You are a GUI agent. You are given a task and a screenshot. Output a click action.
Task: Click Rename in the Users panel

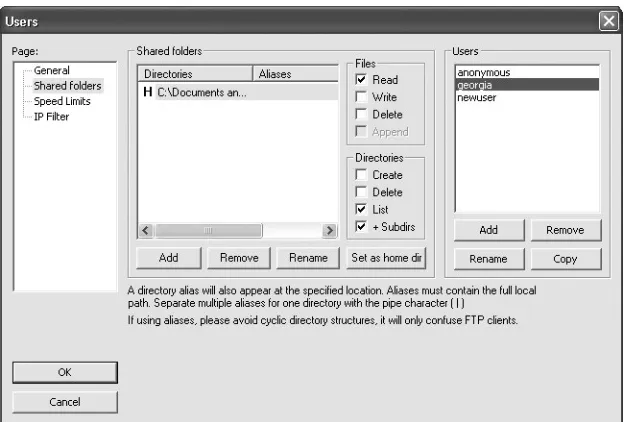(x=489, y=259)
